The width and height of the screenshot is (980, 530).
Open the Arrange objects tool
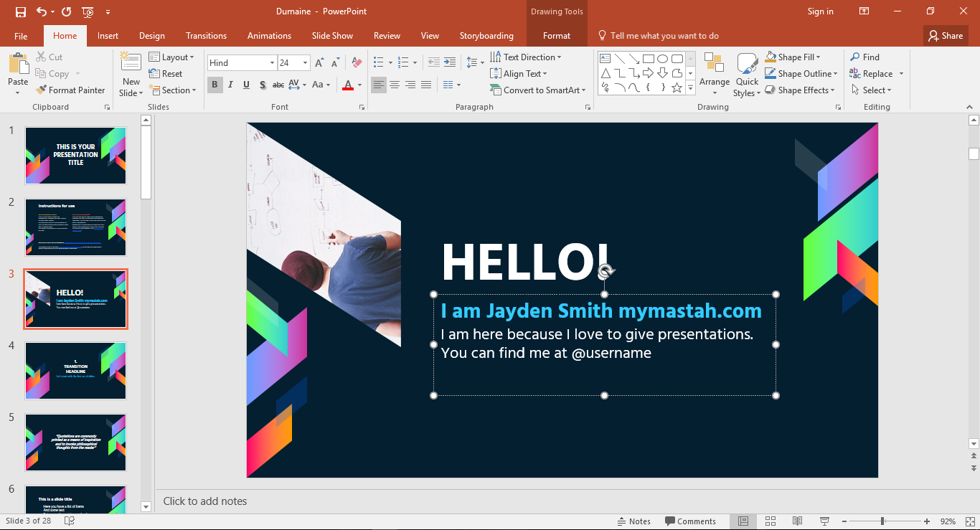[715, 73]
